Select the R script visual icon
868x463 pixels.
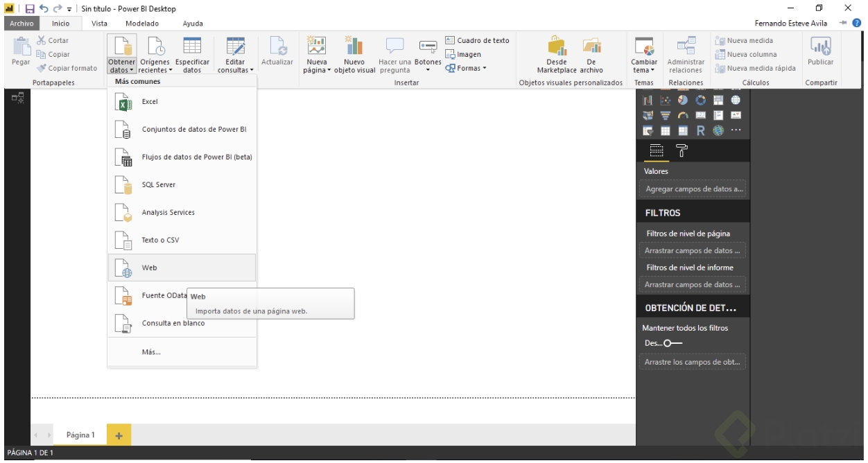(700, 130)
